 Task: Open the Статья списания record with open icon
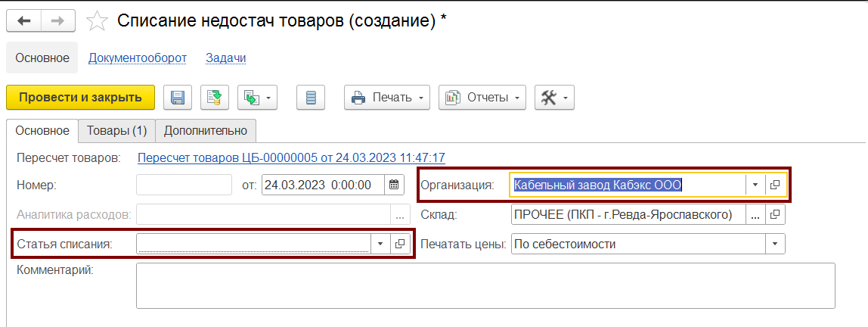pos(400,243)
